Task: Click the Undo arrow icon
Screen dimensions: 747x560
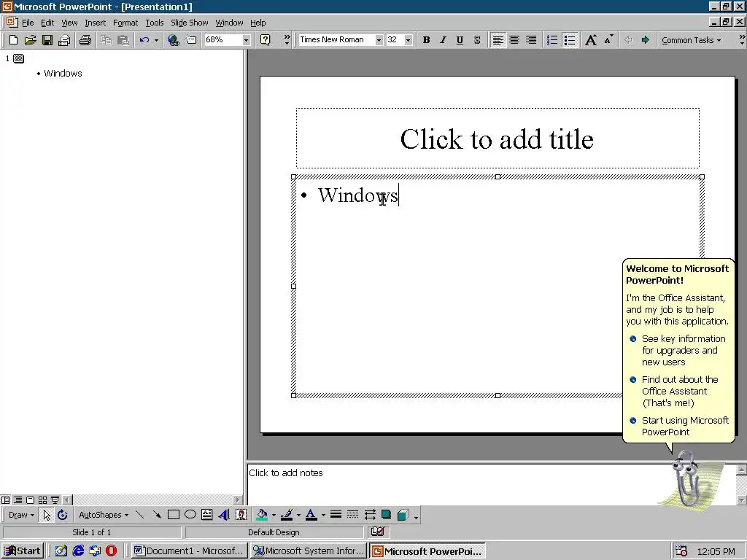Action: [x=144, y=40]
